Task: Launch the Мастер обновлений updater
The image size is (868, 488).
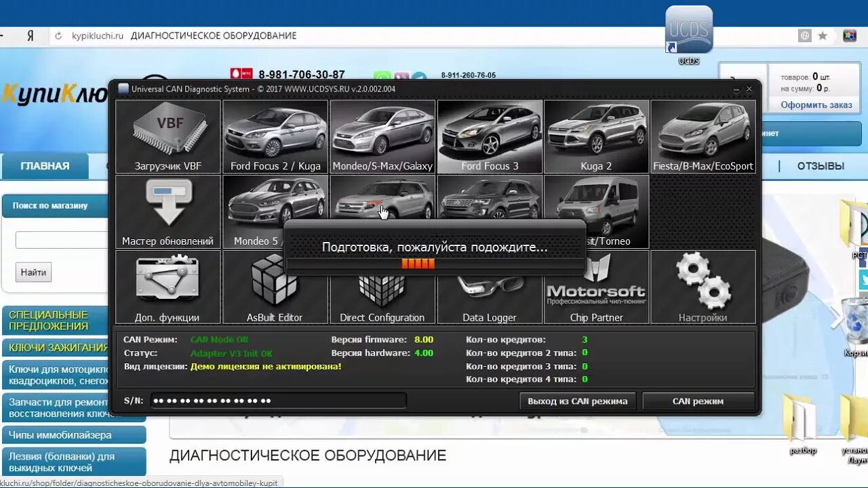Action: pyautogui.click(x=167, y=210)
